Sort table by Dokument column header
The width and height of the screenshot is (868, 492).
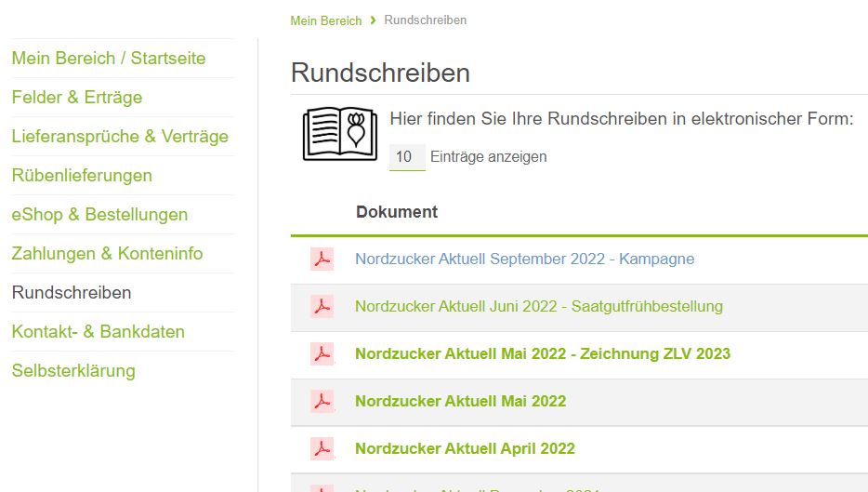coord(397,212)
